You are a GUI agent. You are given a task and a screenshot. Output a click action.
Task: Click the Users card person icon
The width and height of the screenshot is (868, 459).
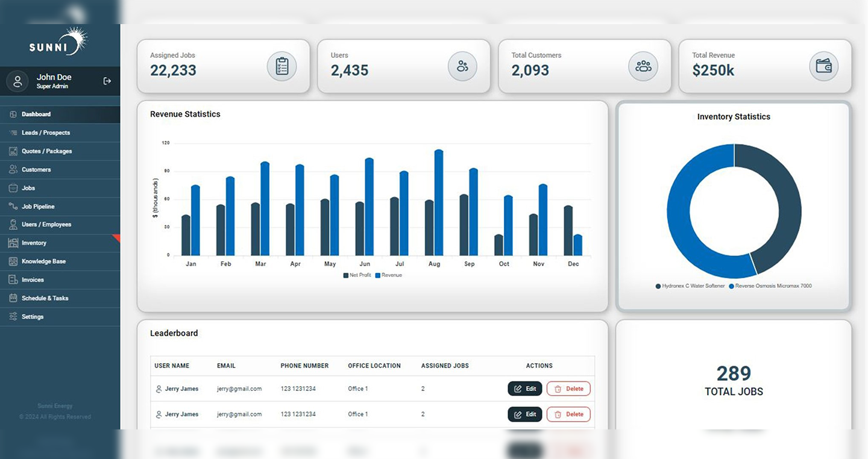[x=462, y=66]
